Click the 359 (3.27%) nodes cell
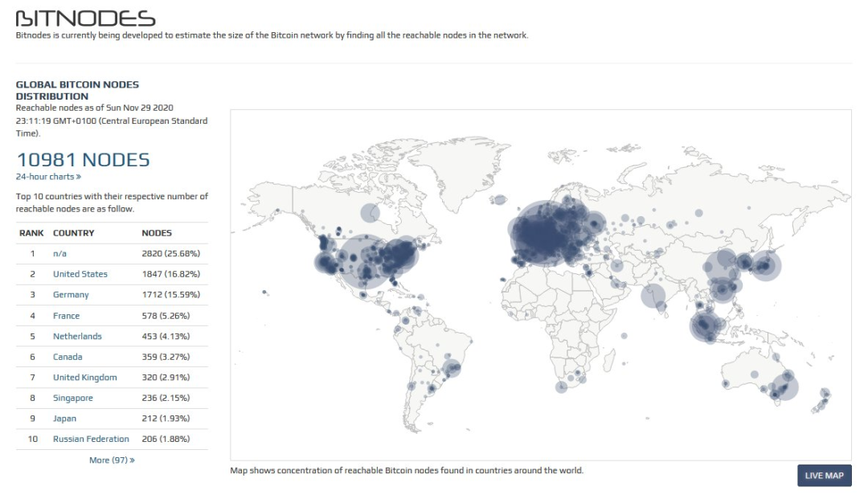Image resolution: width=868 pixels, height=499 pixels. coord(166,357)
